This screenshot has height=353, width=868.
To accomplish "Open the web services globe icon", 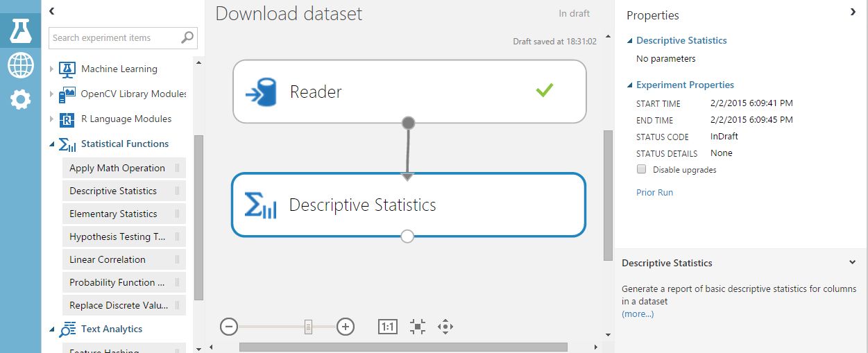I will point(20,66).
